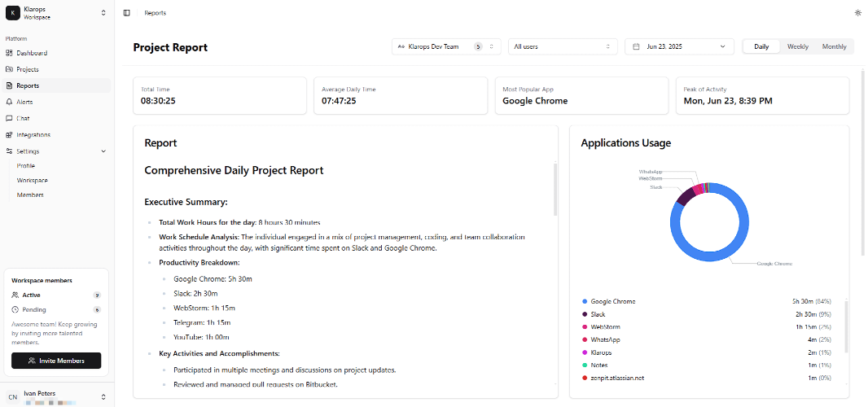Click the Total Time card

(220, 96)
